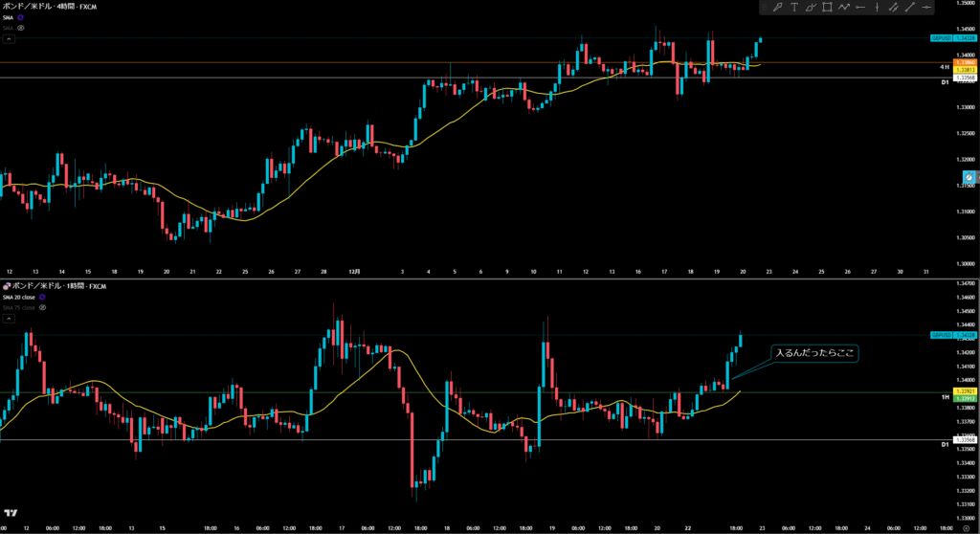Image resolution: width=980 pixels, height=534 pixels.
Task: Toggle visibility of SMA 75 close indicator
Action: pos(44,308)
